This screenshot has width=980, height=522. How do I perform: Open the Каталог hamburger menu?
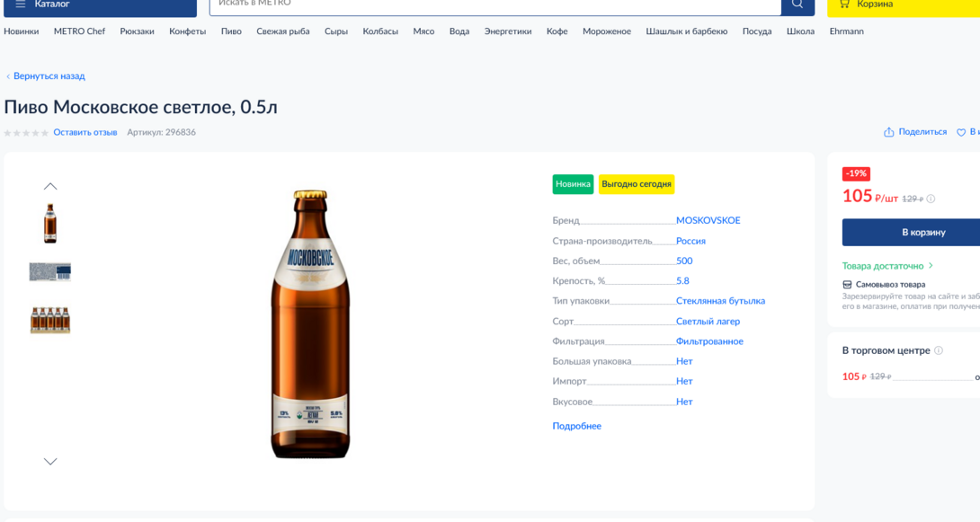[x=21, y=4]
